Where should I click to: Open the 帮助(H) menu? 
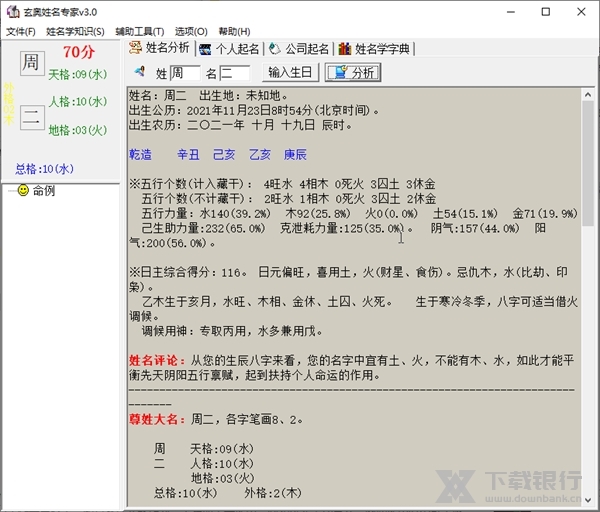click(234, 31)
